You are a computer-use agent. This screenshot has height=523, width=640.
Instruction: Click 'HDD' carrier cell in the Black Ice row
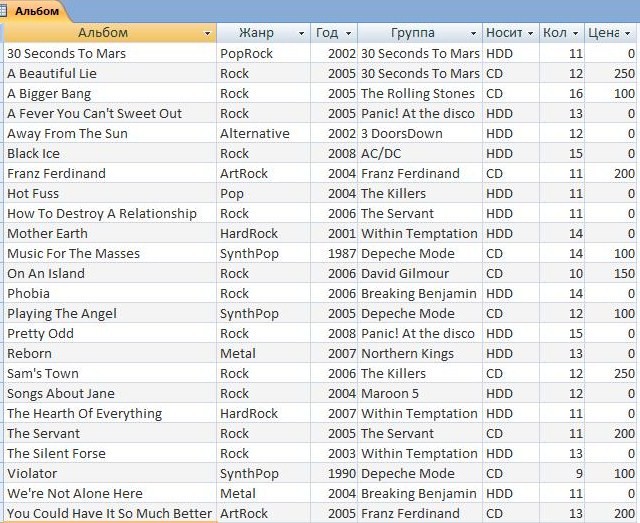(x=511, y=154)
